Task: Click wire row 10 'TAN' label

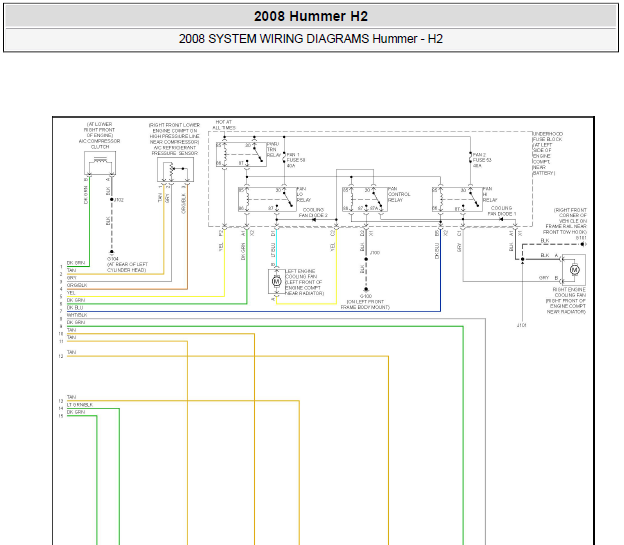Action: (71, 330)
